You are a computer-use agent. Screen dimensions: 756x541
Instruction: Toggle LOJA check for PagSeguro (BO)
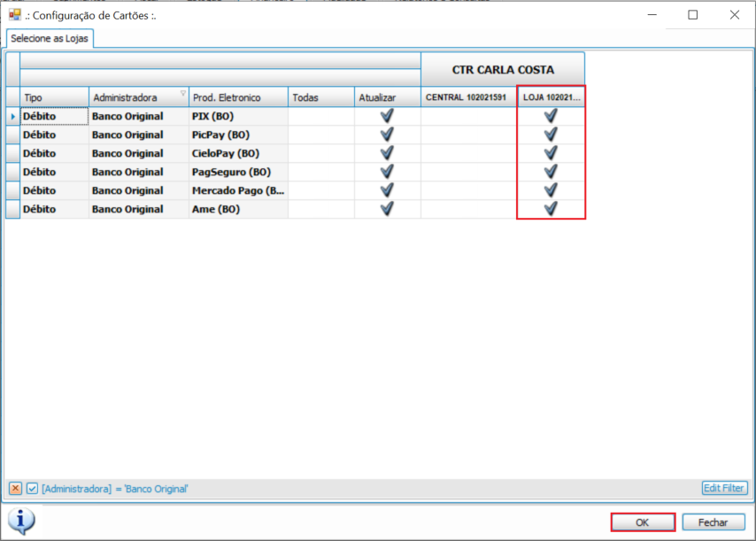click(551, 172)
